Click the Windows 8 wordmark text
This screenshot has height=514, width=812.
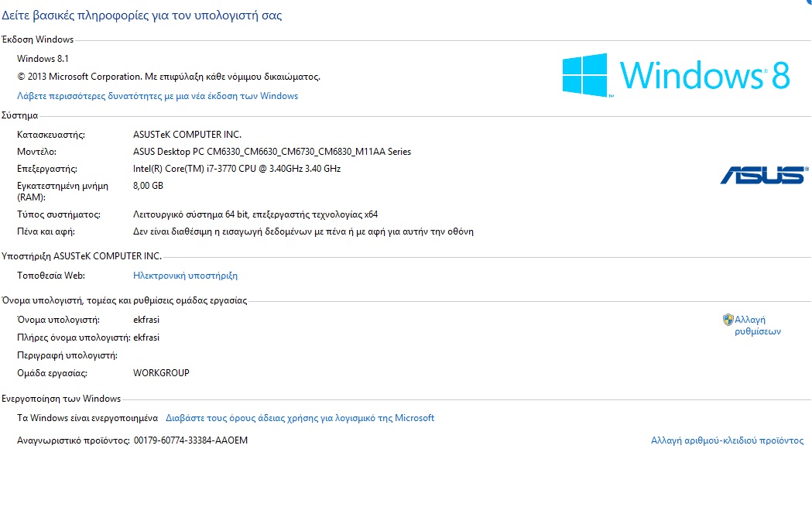click(x=705, y=75)
